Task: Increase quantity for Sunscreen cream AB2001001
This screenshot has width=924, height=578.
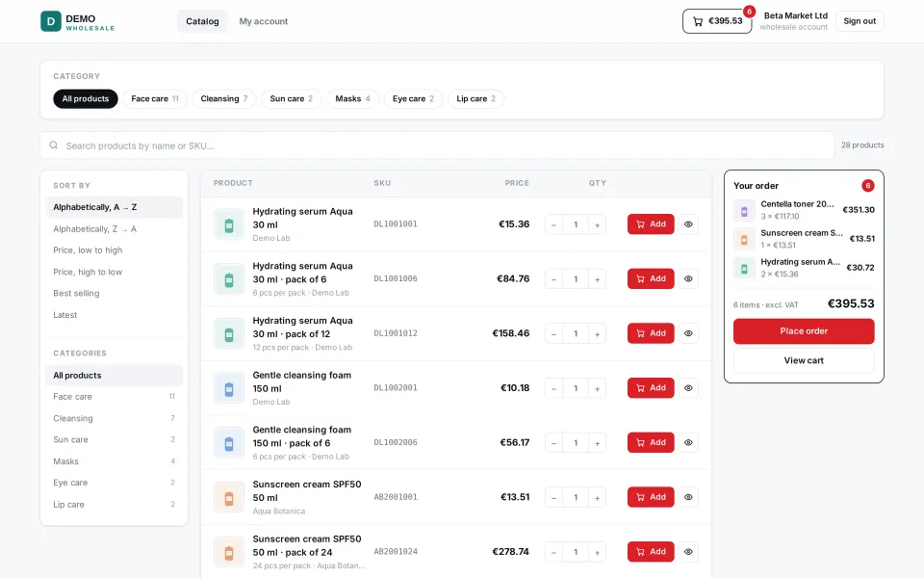Action: 597,497
